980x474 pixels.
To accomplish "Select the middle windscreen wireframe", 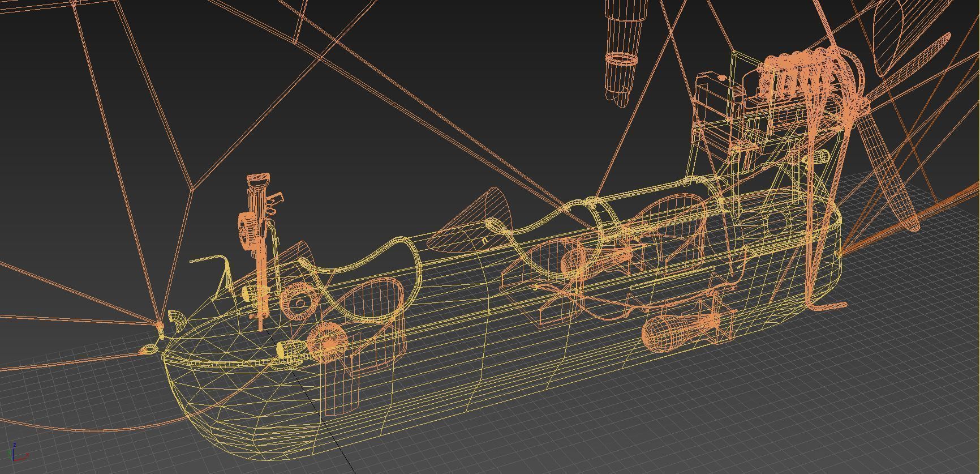I will pyautogui.click(x=472, y=222).
